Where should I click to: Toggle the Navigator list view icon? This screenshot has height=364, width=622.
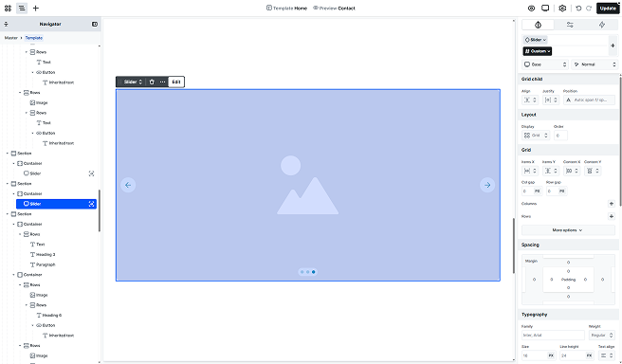[x=22, y=8]
